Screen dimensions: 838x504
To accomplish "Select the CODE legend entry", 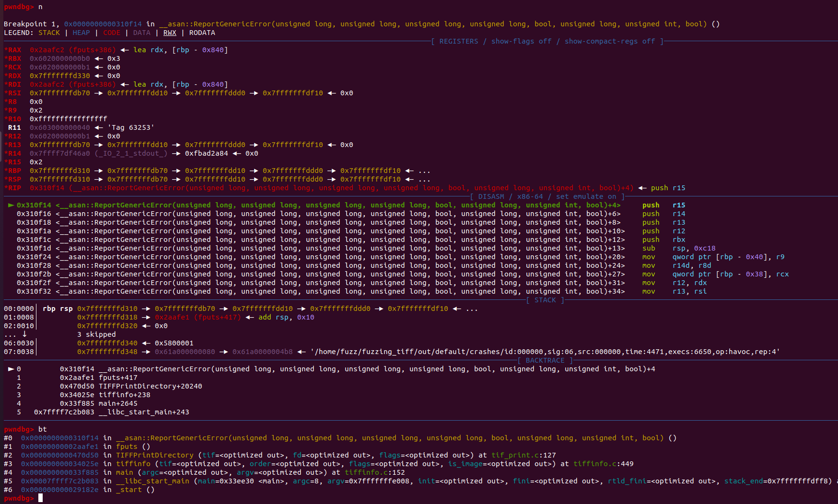I will 112,33.
